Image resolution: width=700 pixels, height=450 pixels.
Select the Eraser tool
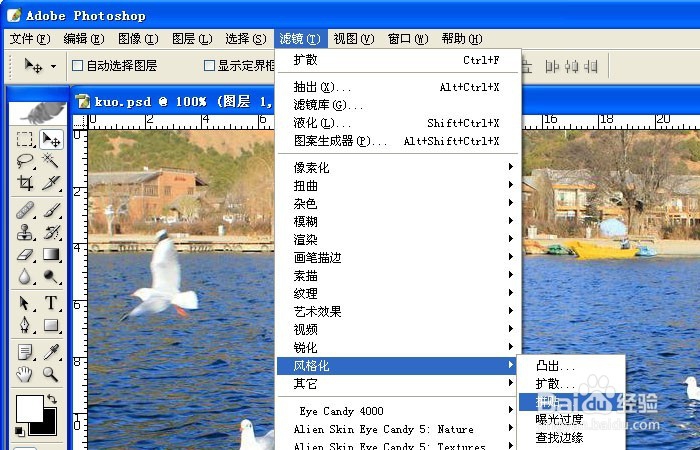tap(25, 254)
